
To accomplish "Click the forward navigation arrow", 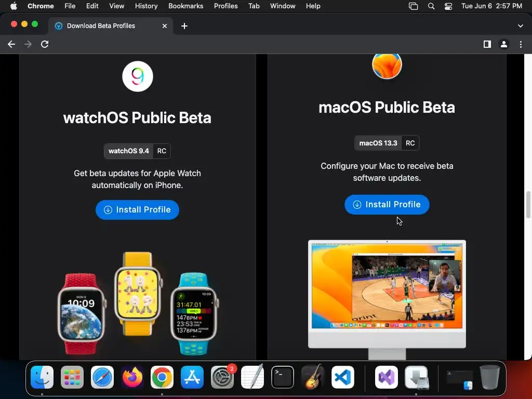I will (28, 44).
